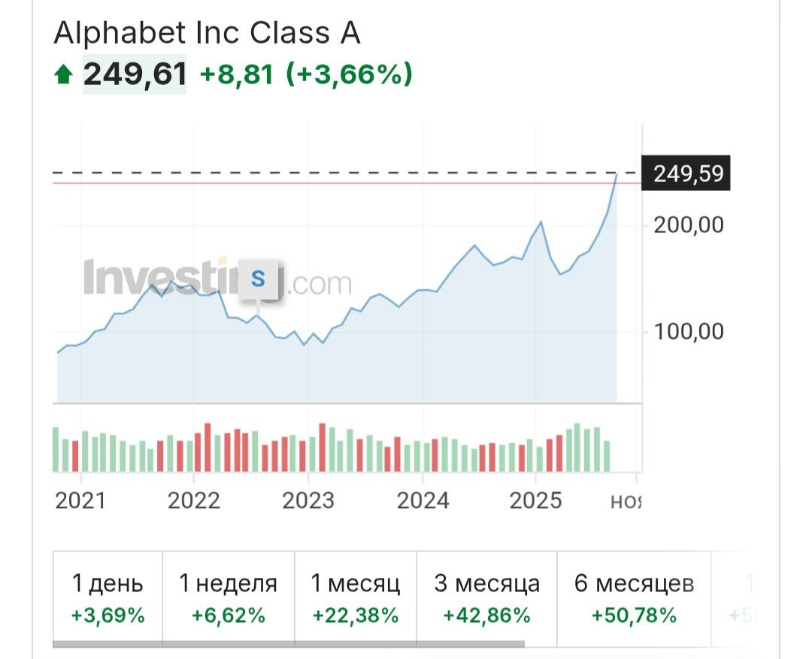Click the 2025 year label on the axis
812x659 pixels.
tap(535, 500)
